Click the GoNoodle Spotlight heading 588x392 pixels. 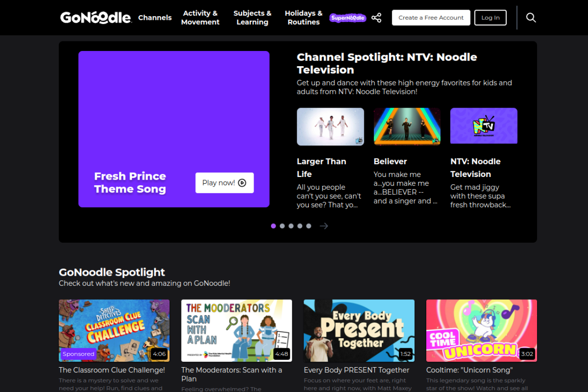coord(112,272)
